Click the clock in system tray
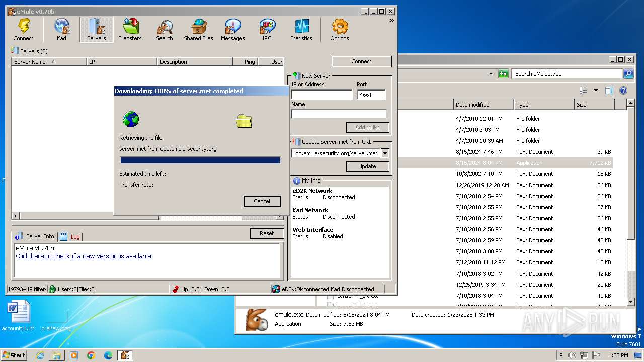Screen dimensions: 644x362 coord(618,355)
